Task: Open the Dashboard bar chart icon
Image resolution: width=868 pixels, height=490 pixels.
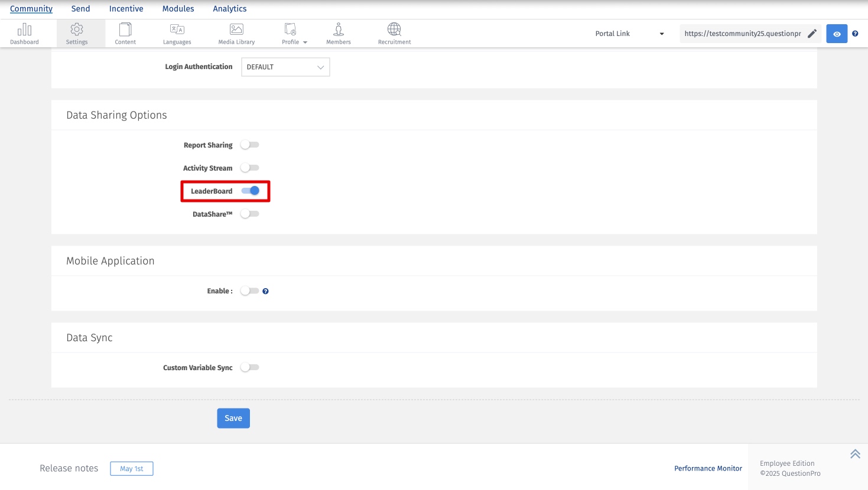Action: [24, 30]
